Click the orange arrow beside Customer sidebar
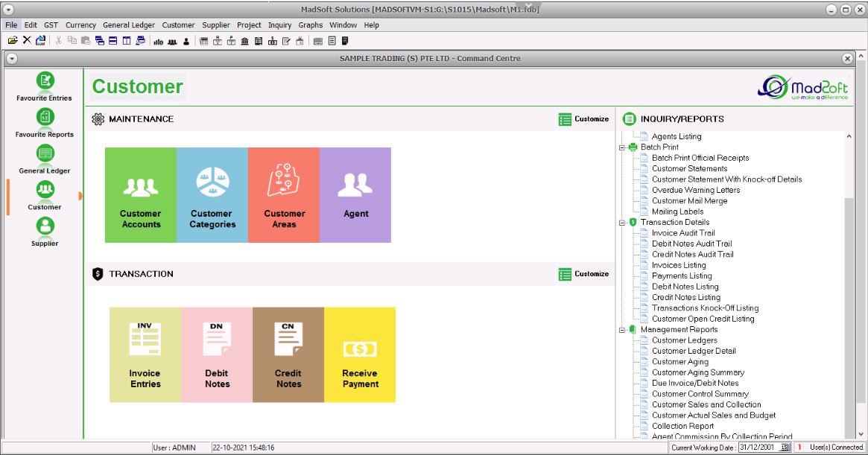Screen dimensions: 868x455 click(x=80, y=196)
